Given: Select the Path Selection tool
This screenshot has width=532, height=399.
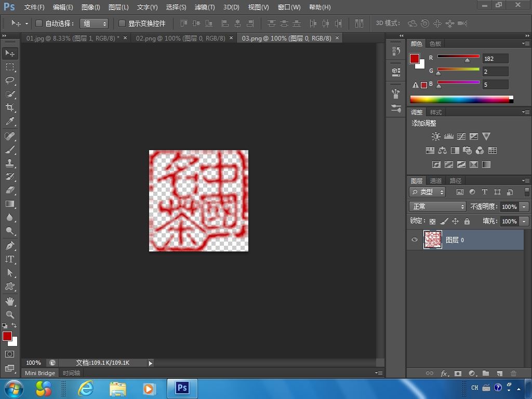Looking at the screenshot, I should point(10,273).
